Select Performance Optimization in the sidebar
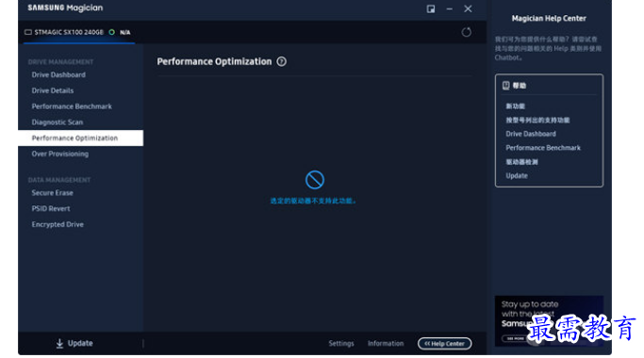644x358 pixels. (x=80, y=138)
